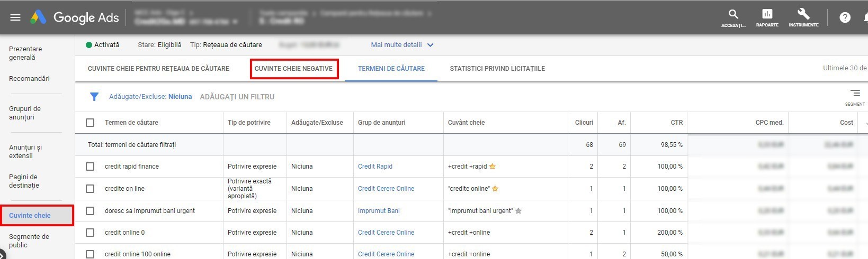Click star next to +credit +rapid keyword
The image size is (868, 259).
point(493,166)
